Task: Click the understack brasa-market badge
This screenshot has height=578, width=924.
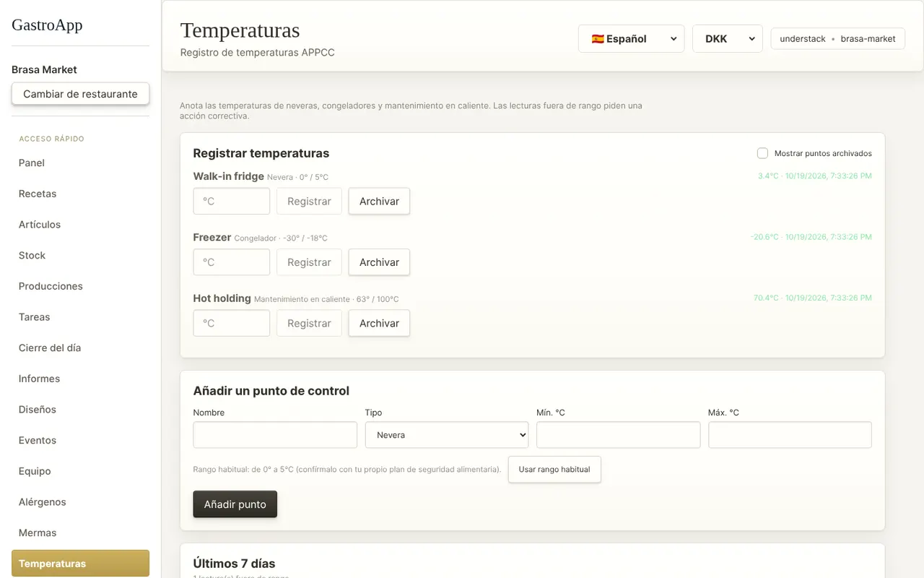Action: [837, 39]
